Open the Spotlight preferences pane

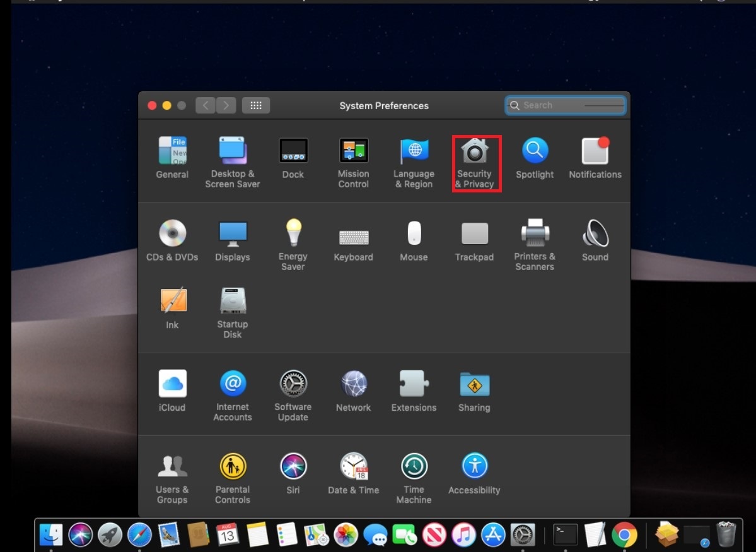pos(535,158)
